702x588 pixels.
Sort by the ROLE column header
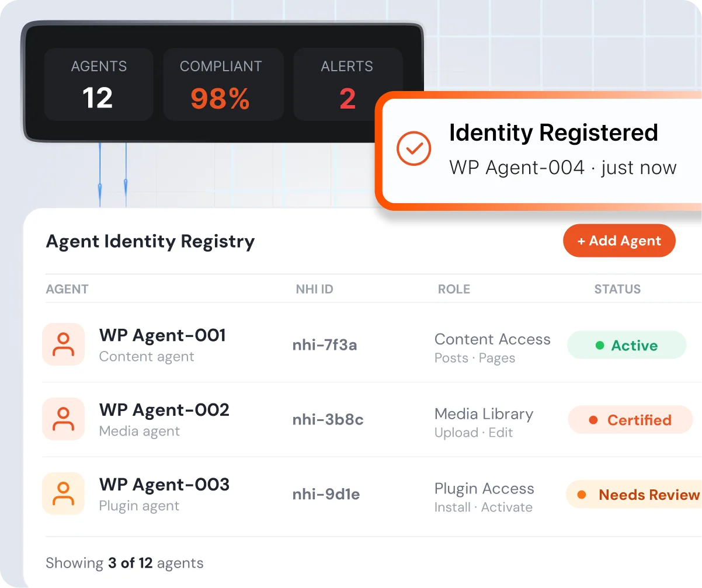[x=454, y=289]
